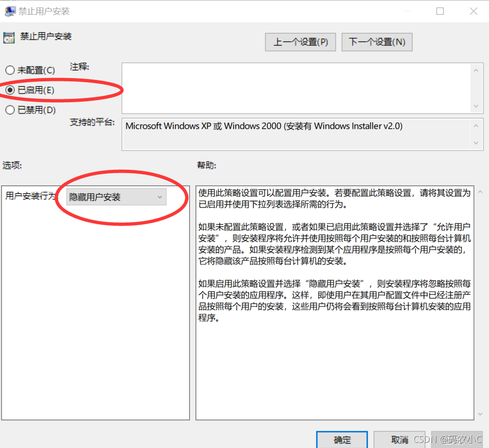Click help paragraph starting 如果未配置此策略设置
Image resolution: width=489 pixels, height=448 pixels.
point(334,244)
